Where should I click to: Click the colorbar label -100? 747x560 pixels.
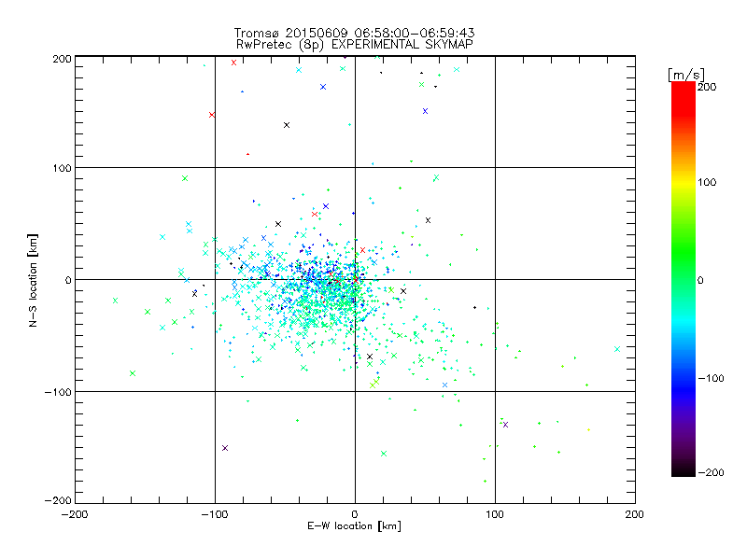pyautogui.click(x=711, y=379)
